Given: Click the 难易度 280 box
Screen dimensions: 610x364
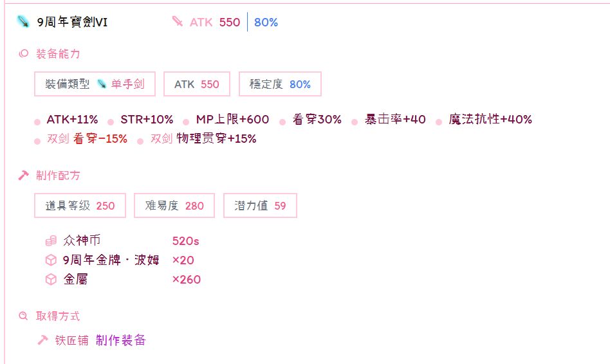Looking at the screenshot, I should (174, 206).
